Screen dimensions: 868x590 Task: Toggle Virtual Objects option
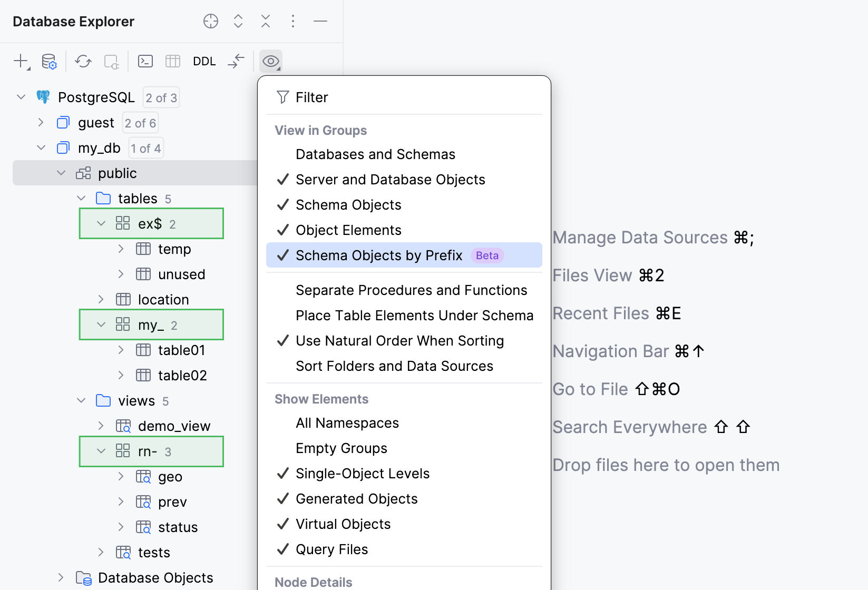[404, 524]
